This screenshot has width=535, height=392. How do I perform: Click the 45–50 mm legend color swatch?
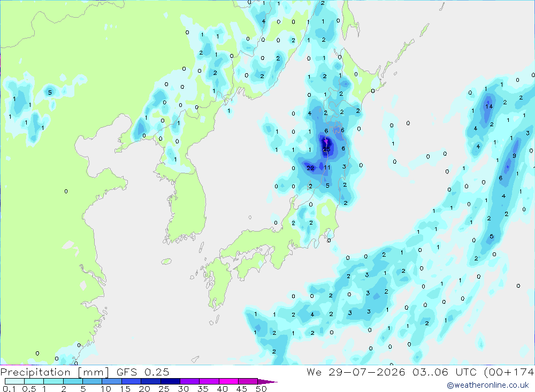point(248,381)
